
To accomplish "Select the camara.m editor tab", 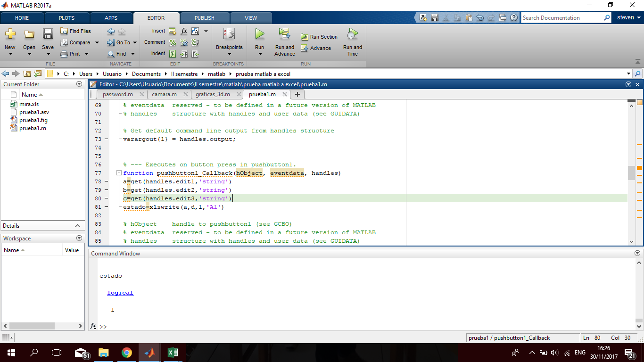I will (x=164, y=94).
